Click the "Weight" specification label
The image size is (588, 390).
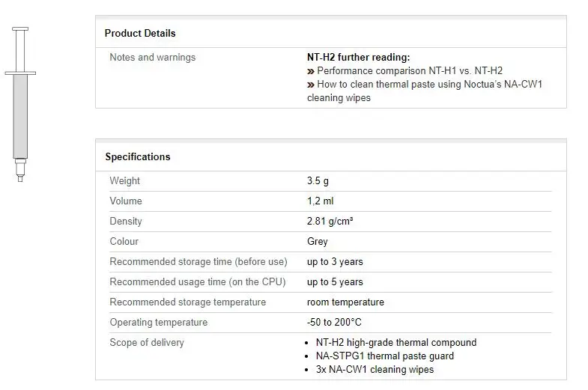point(125,180)
